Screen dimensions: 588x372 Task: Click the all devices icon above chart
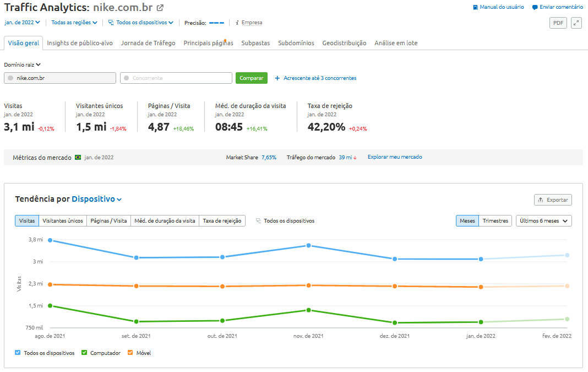[258, 221]
